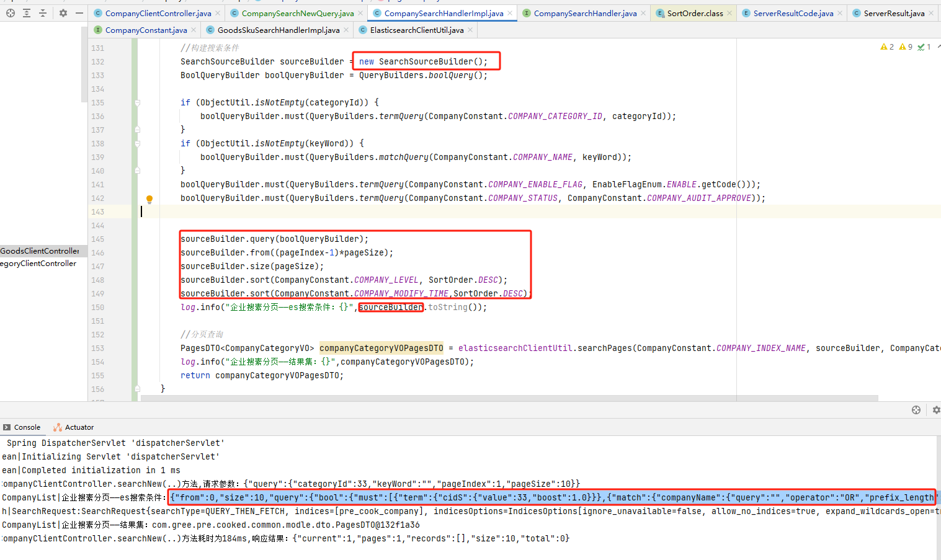This screenshot has height=560, width=941.
Task: Switch to CompanyConstant.java tab
Action: click(x=146, y=30)
